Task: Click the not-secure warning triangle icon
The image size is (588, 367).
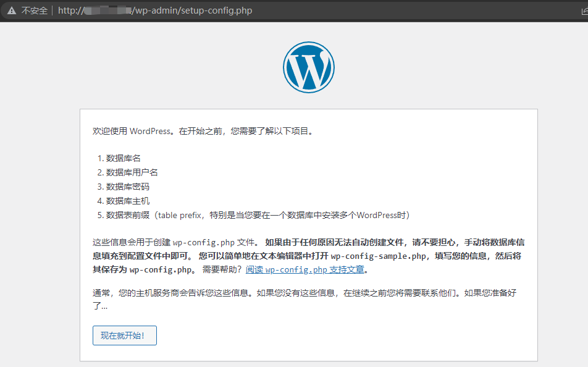Action: point(12,11)
